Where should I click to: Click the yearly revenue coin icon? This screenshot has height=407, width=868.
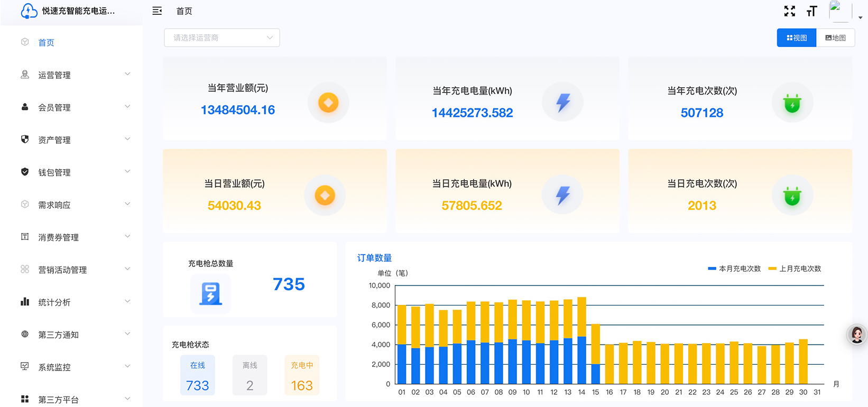(x=328, y=103)
